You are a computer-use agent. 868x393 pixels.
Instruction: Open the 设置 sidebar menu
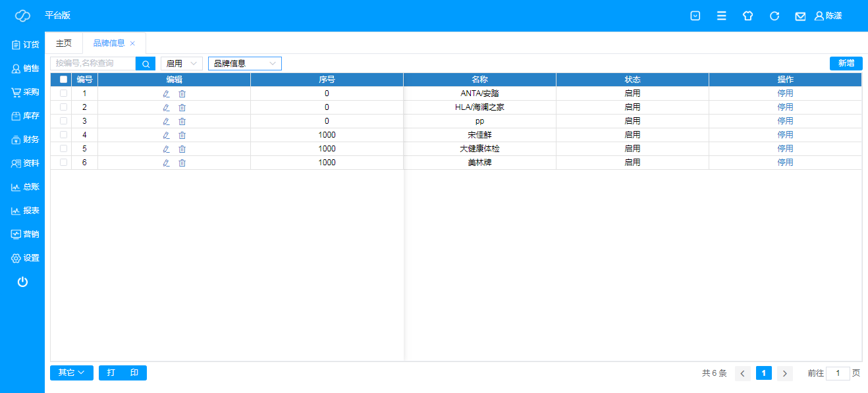pyautogui.click(x=25, y=258)
